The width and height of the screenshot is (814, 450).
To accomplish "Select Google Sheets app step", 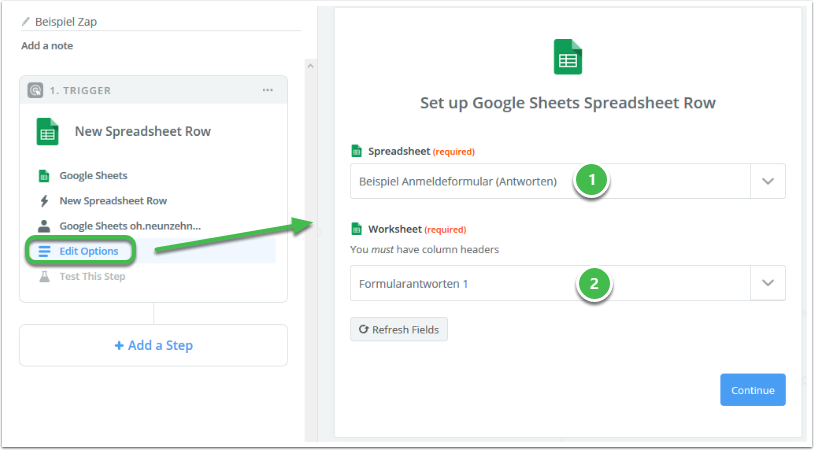I will (93, 175).
